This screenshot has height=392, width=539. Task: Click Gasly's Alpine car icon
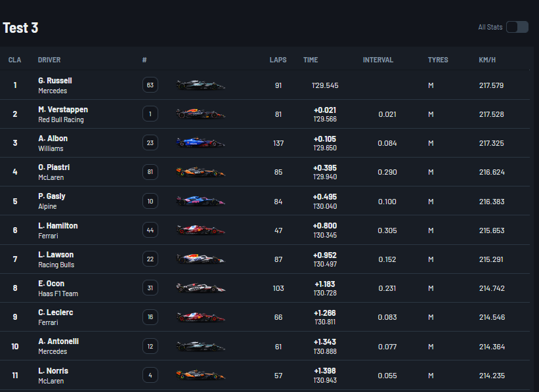click(200, 201)
